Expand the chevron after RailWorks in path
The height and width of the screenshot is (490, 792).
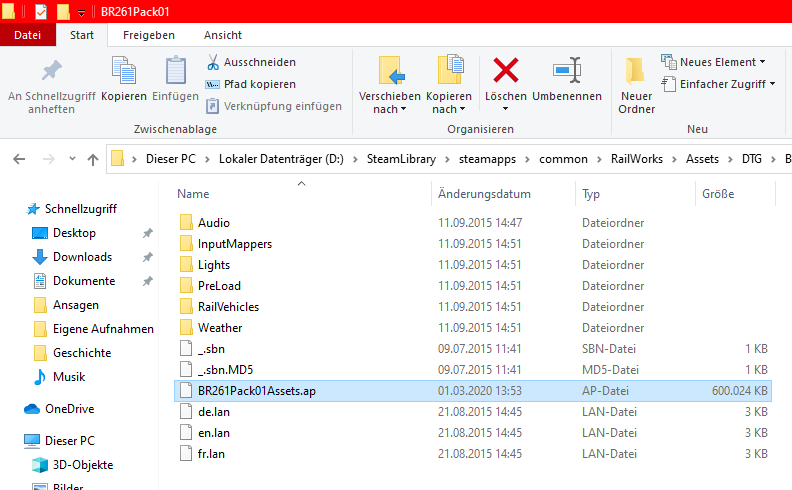(674, 160)
